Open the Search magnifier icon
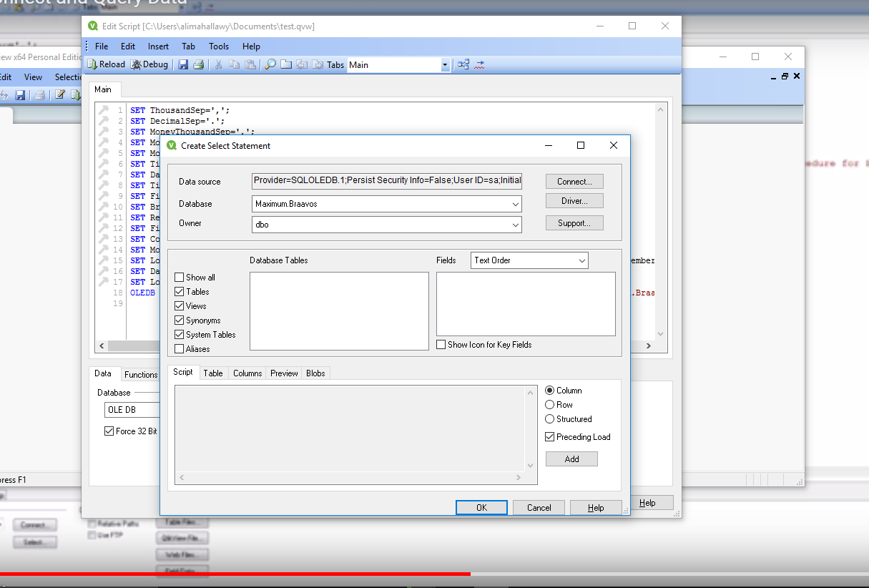 tap(270, 64)
